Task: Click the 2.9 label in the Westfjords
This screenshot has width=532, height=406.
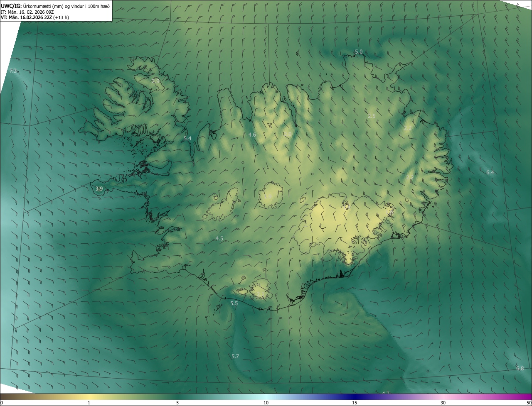Action: coord(156,81)
